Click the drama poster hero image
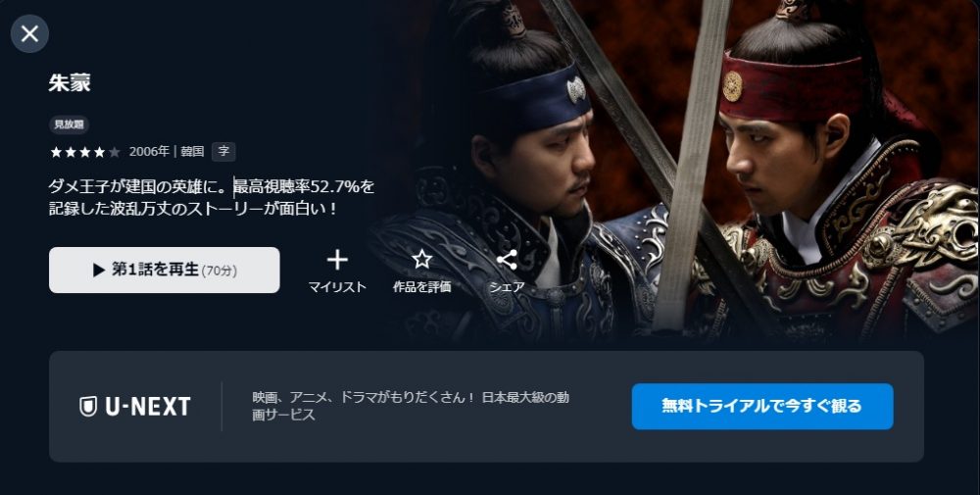The height and width of the screenshot is (495, 980). pos(675,172)
